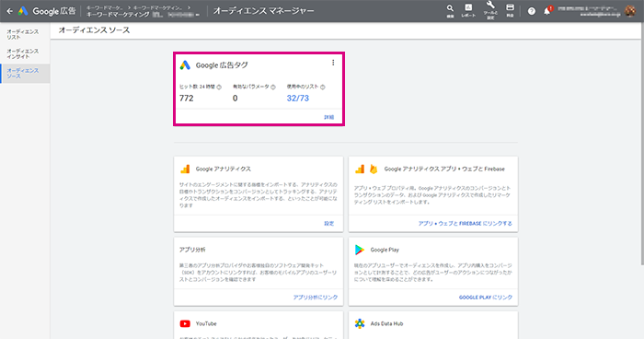The width and height of the screenshot is (644, 339).
Task: Click the Ads Data Hub icon
Action: [360, 323]
